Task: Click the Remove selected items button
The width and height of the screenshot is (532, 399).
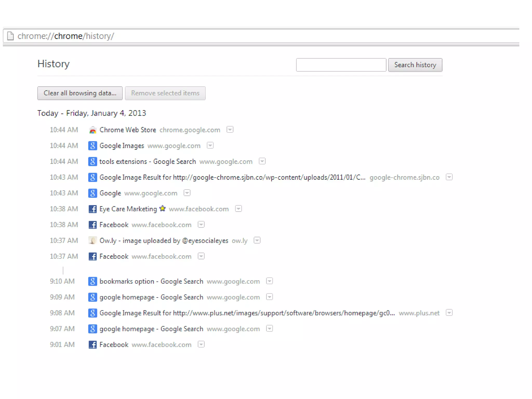Action: [165, 93]
